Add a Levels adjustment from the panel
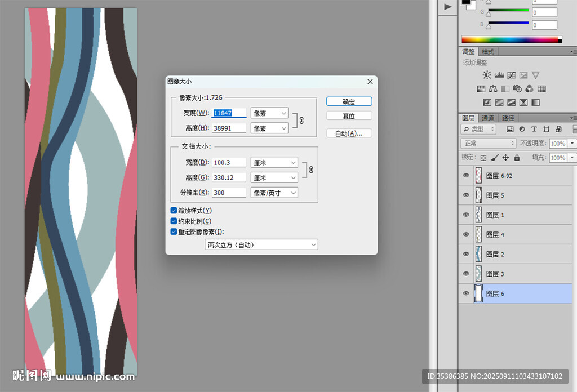The width and height of the screenshot is (577, 392). 499,75
